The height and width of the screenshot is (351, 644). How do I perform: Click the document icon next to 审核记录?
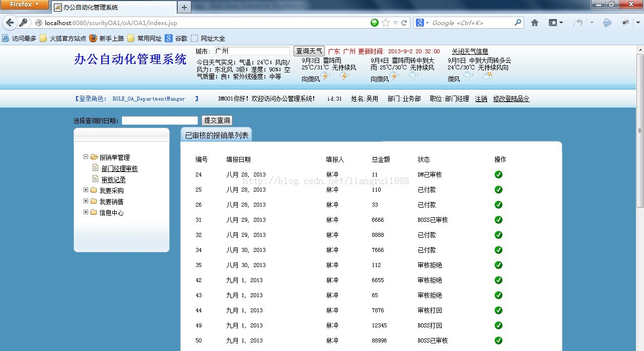point(96,179)
